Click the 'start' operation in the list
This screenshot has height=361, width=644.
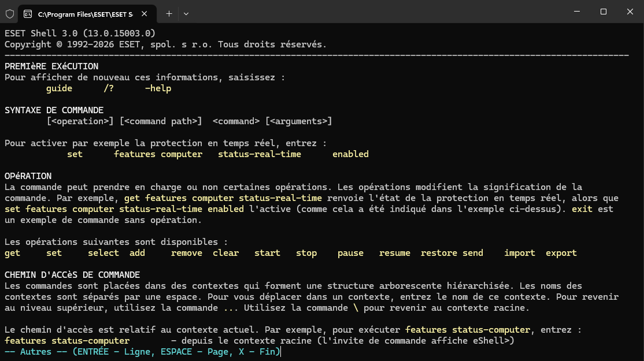(x=268, y=253)
